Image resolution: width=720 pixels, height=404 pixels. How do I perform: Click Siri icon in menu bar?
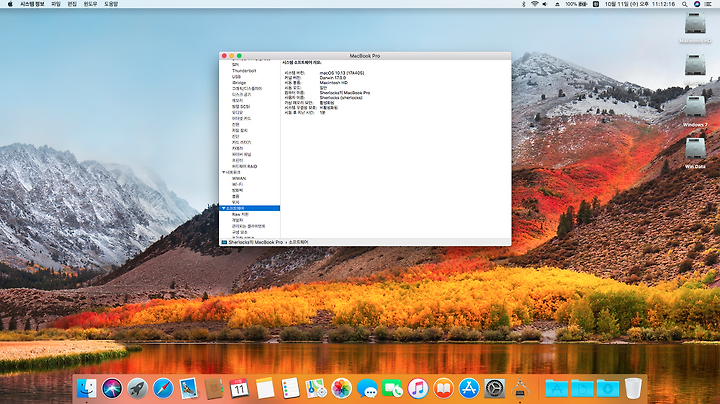tap(697, 4)
